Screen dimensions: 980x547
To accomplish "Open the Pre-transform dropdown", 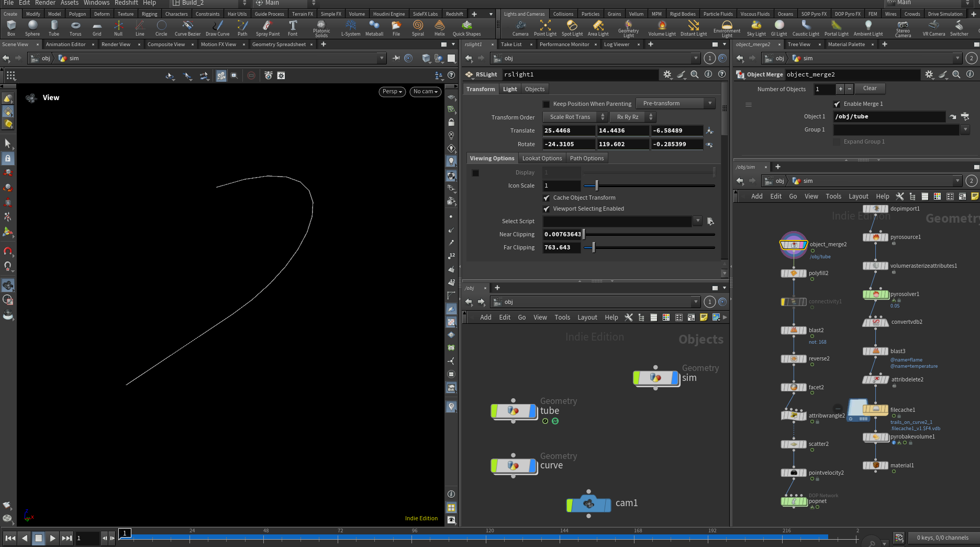I will click(x=676, y=103).
